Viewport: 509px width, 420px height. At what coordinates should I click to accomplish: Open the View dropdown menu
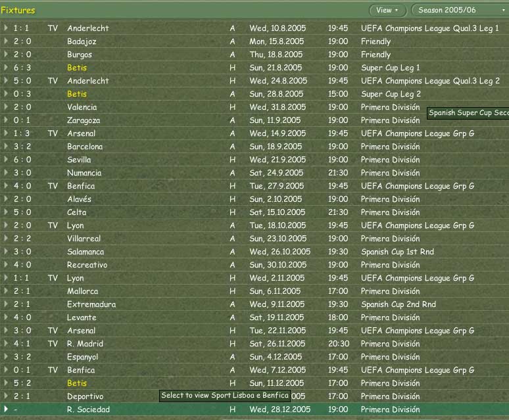pos(387,11)
